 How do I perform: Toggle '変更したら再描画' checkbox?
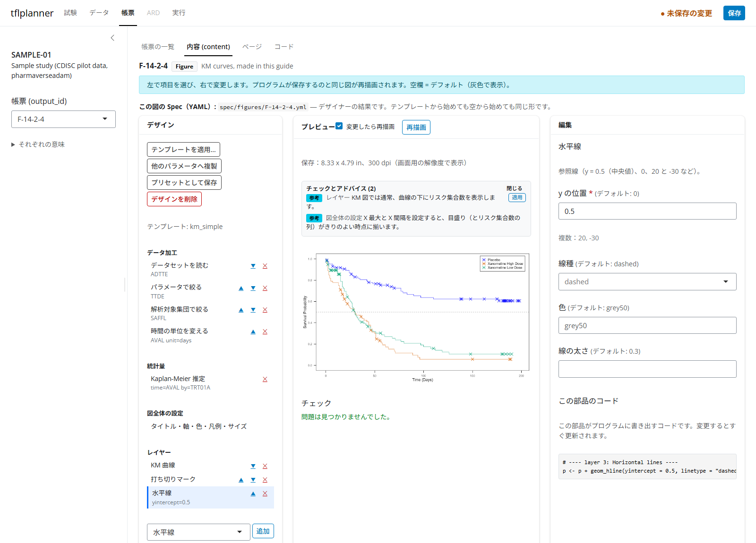339,126
